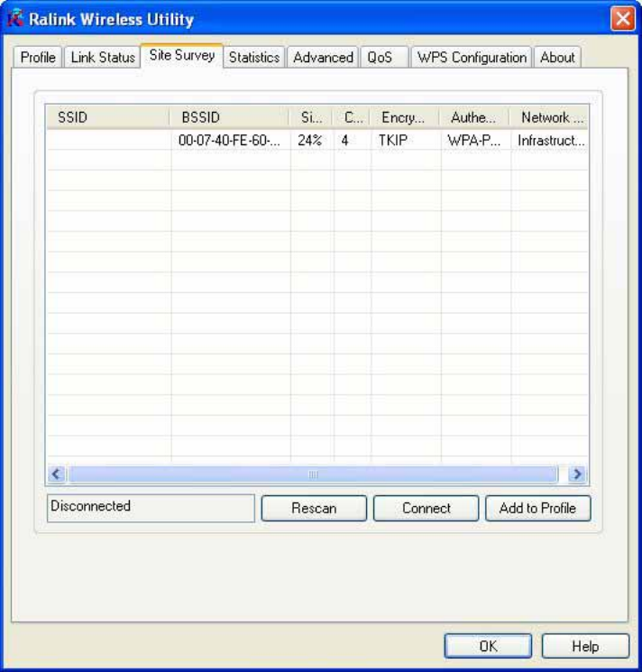Select the Site Survey tab
This screenshot has width=642, height=672.
pyautogui.click(x=182, y=55)
